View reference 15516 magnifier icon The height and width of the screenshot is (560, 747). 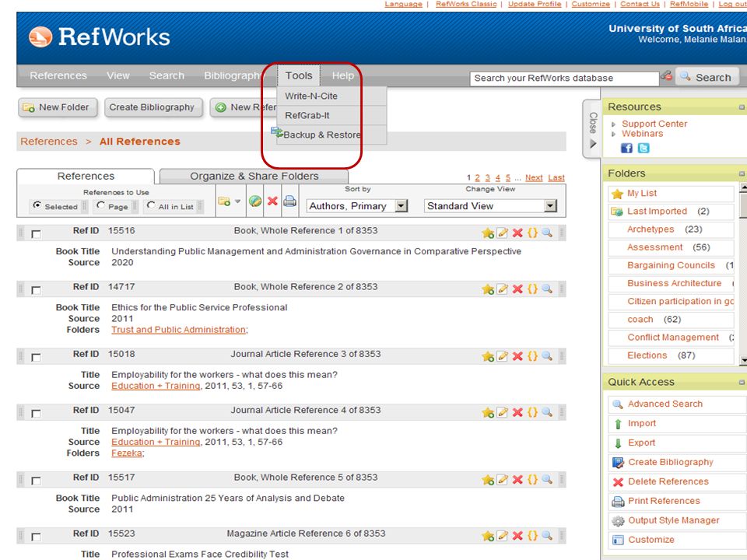click(x=547, y=233)
